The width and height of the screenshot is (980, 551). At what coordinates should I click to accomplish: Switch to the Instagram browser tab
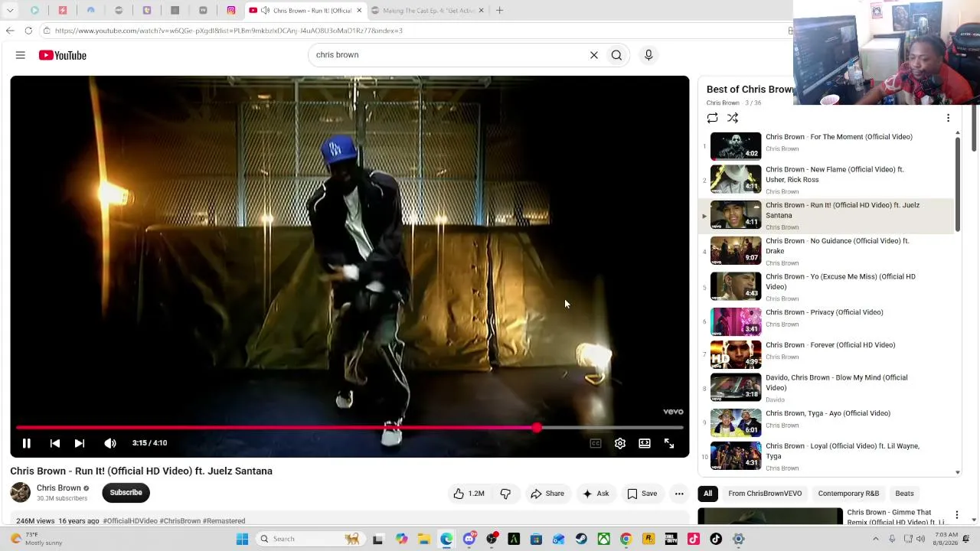230,10
